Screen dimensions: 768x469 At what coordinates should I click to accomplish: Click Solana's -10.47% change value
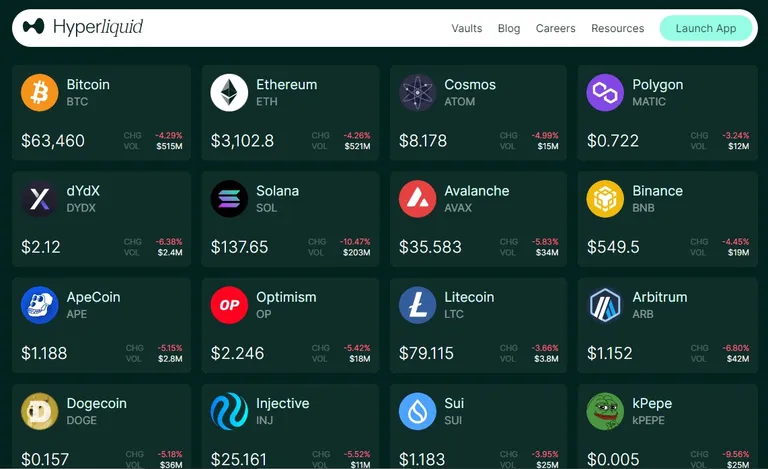(355, 242)
